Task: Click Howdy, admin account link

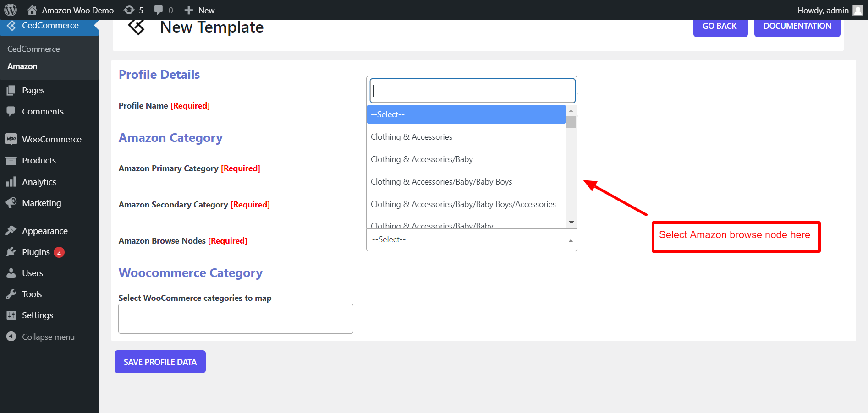Action: pyautogui.click(x=823, y=10)
